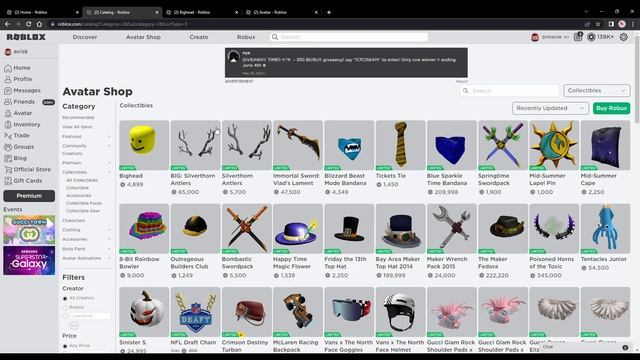This screenshot has height=360, width=640.
Task: Open the browser side panel icon
Action: 611,24
